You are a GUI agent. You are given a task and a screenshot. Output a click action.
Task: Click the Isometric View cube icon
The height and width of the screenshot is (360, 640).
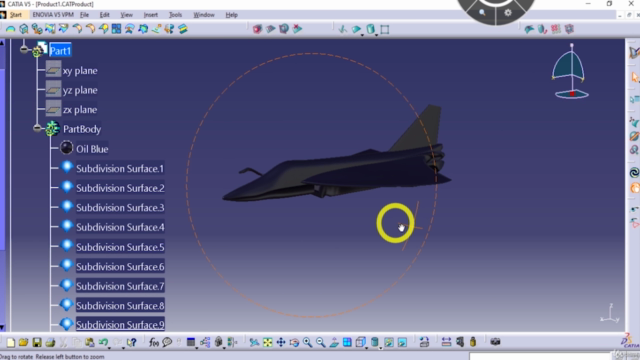point(360,342)
